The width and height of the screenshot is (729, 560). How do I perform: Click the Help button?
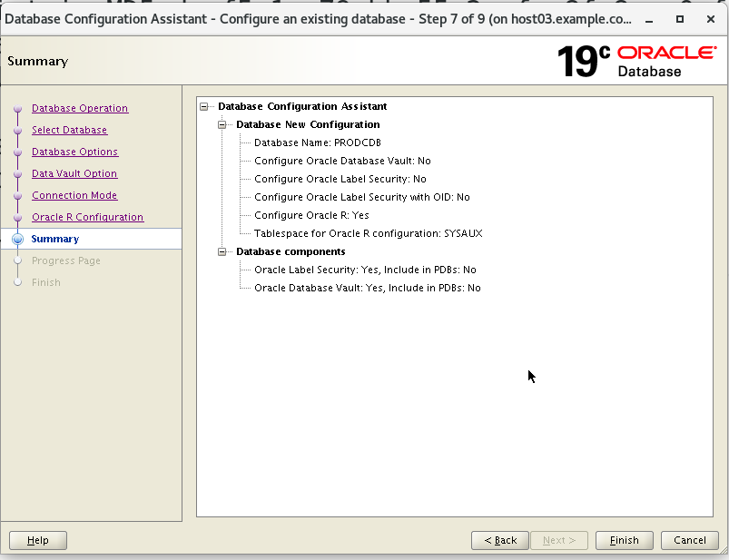pyautogui.click(x=38, y=540)
